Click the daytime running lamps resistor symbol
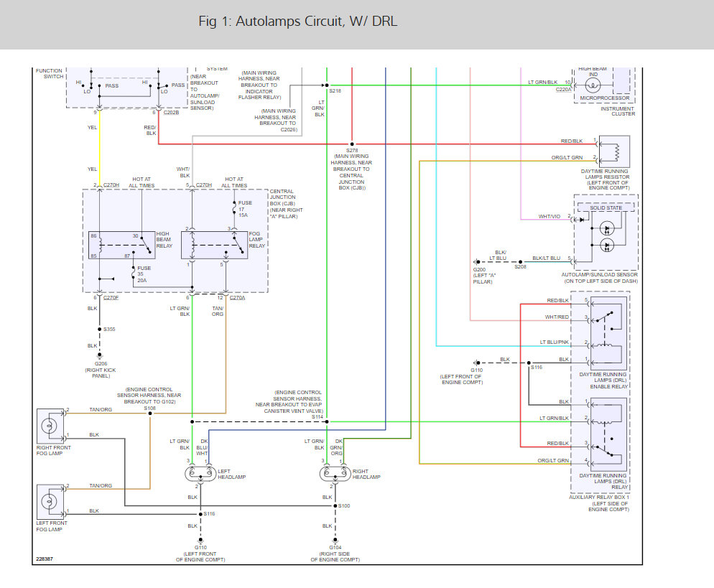Viewport: 714px width, 588px height. (615, 151)
